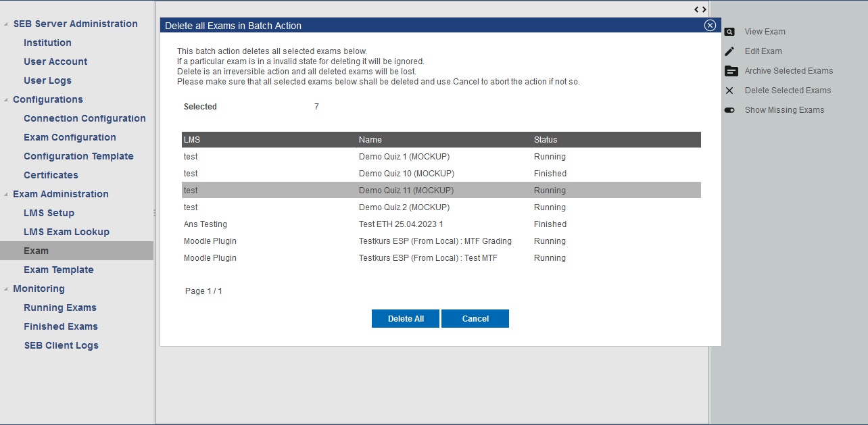Click the View Exam magnifier icon

pos(729,32)
